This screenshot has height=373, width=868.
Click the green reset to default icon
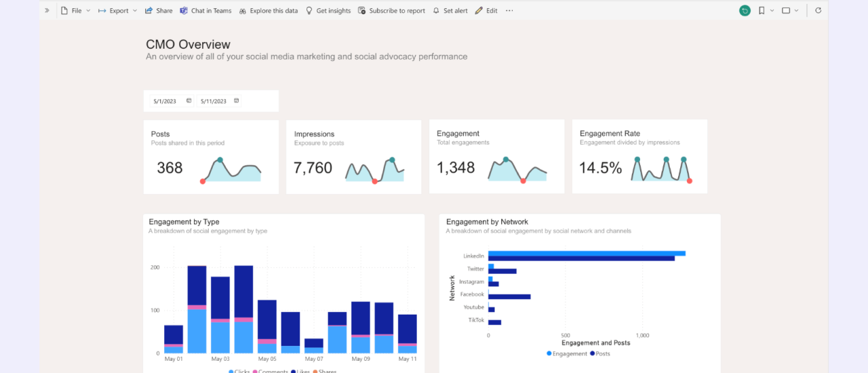point(745,11)
